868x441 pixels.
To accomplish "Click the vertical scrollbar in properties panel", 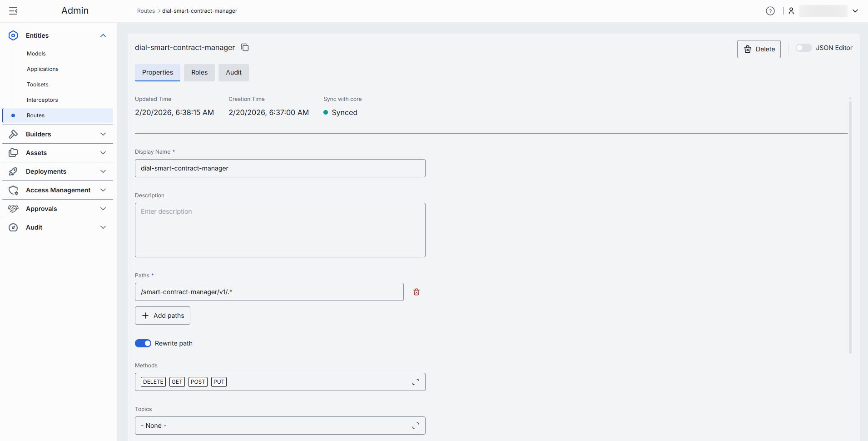I will [850, 227].
